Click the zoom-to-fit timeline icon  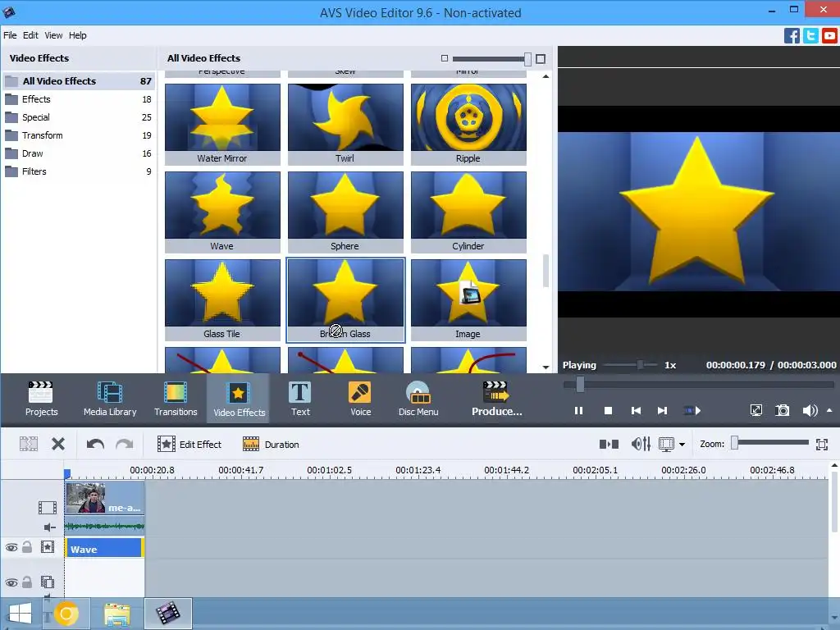pos(822,444)
